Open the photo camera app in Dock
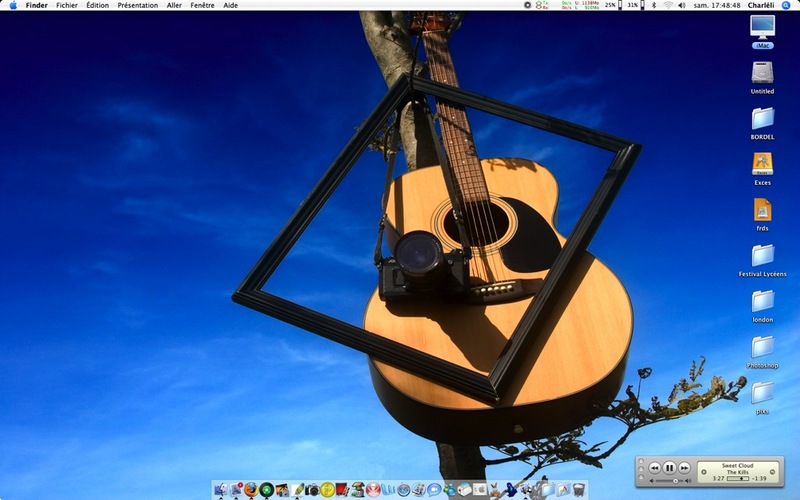800x500 pixels. pyautogui.click(x=312, y=490)
